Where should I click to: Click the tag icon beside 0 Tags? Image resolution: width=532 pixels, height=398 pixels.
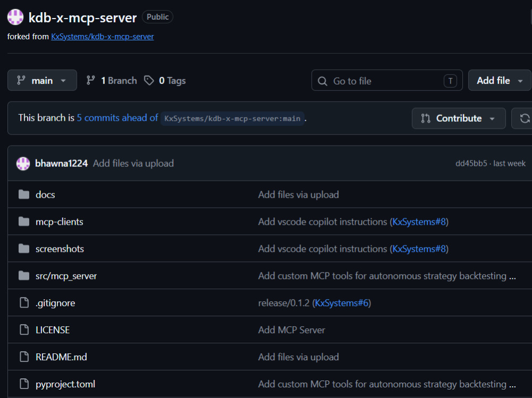tap(149, 80)
